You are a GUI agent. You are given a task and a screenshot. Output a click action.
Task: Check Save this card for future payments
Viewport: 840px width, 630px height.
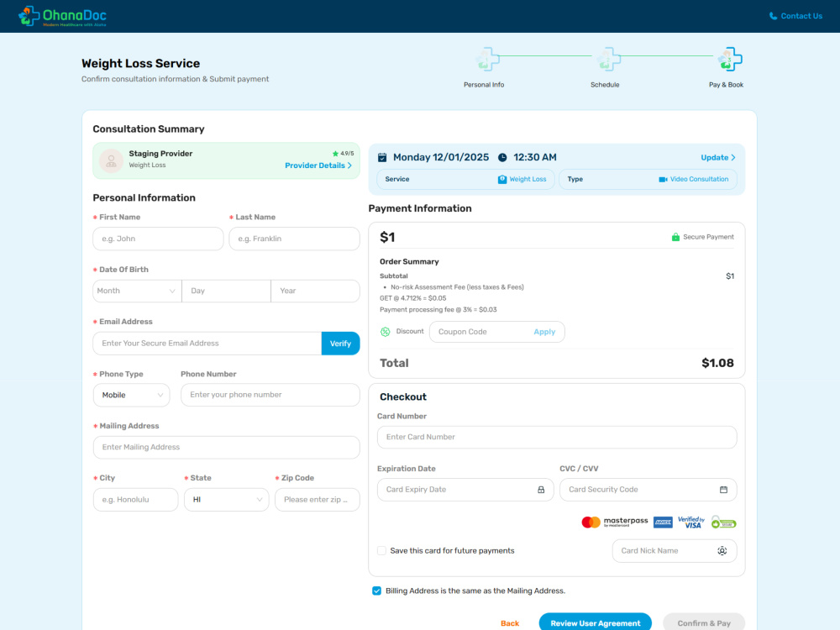click(381, 551)
